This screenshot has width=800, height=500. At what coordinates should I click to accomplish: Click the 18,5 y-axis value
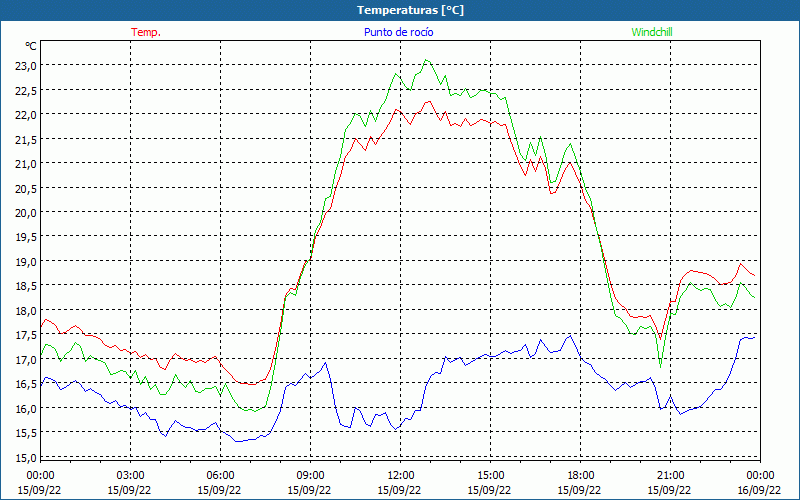[x=26, y=286]
